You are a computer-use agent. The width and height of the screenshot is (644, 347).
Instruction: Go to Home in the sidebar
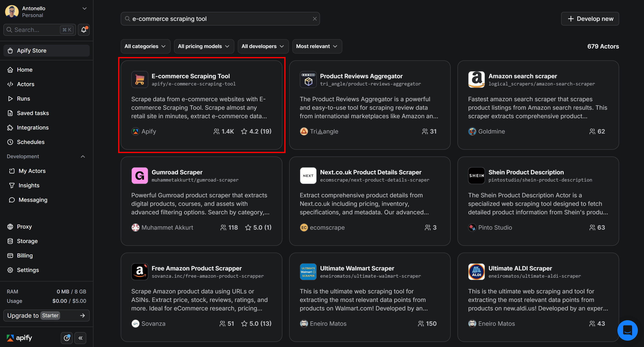(24, 70)
